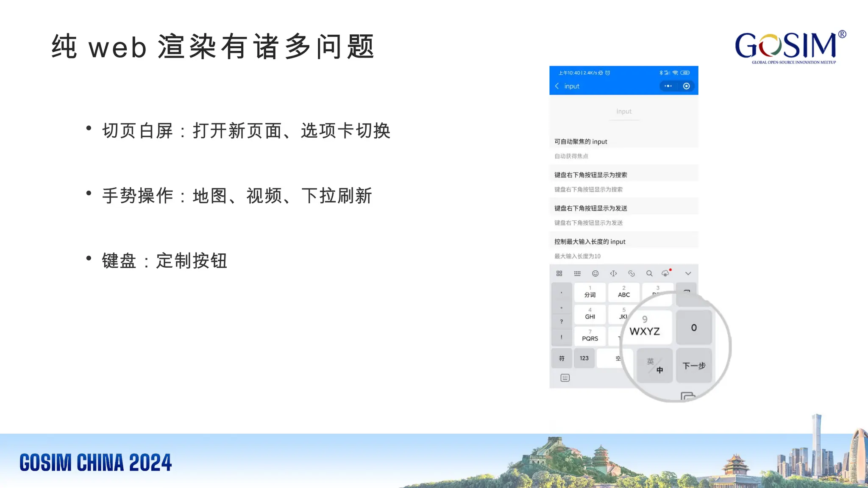The width and height of the screenshot is (868, 488).
Task: Tap the search magnifier on keyboard toolbar
Action: [x=649, y=274]
